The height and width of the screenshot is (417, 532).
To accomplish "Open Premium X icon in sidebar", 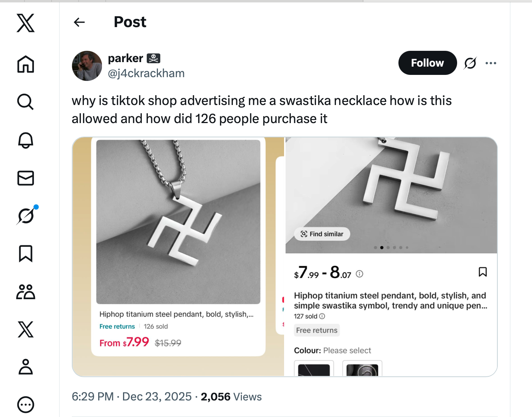I will pyautogui.click(x=26, y=329).
